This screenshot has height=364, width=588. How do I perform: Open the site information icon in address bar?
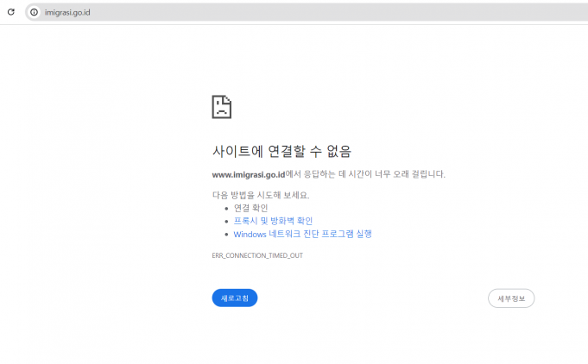point(34,11)
